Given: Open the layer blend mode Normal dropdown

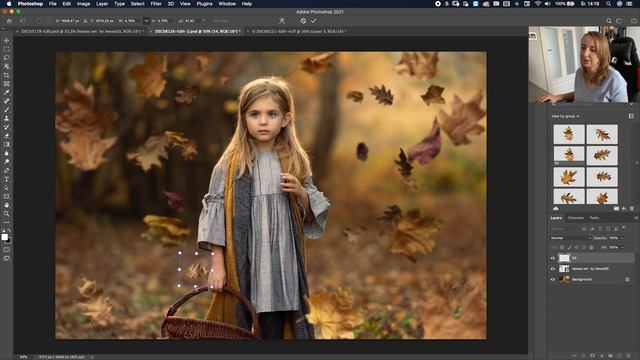Looking at the screenshot, I should click(x=570, y=238).
